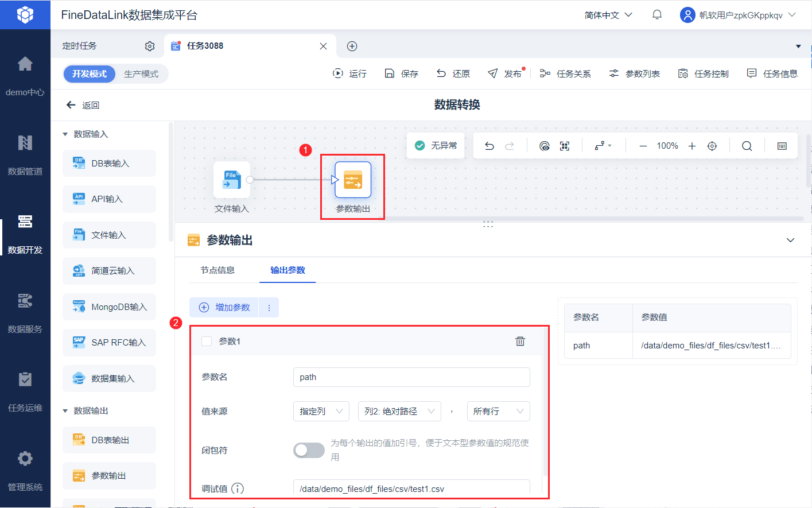812x508 pixels.
Task: Open 任务信息 in toolbar
Action: 772,73
